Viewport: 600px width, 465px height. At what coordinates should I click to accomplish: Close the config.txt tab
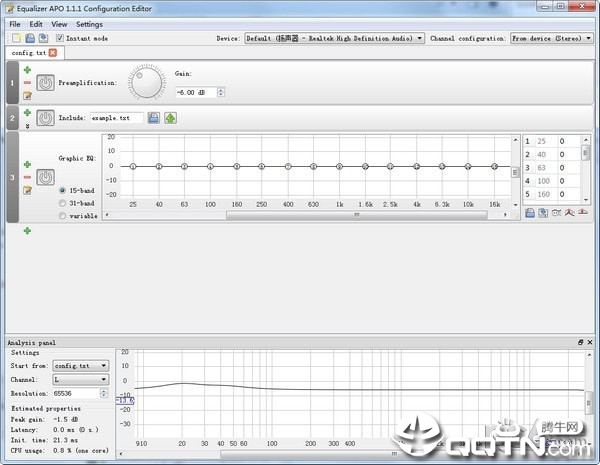(53, 53)
